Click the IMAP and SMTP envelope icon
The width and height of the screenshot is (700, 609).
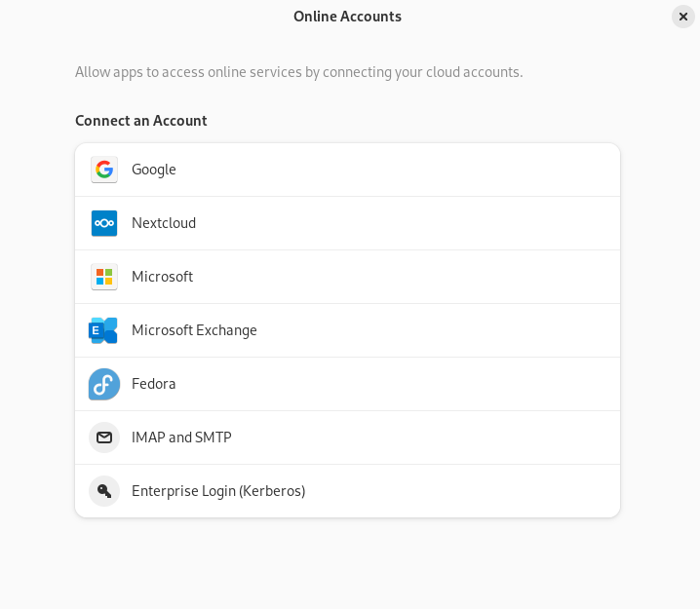coord(104,438)
